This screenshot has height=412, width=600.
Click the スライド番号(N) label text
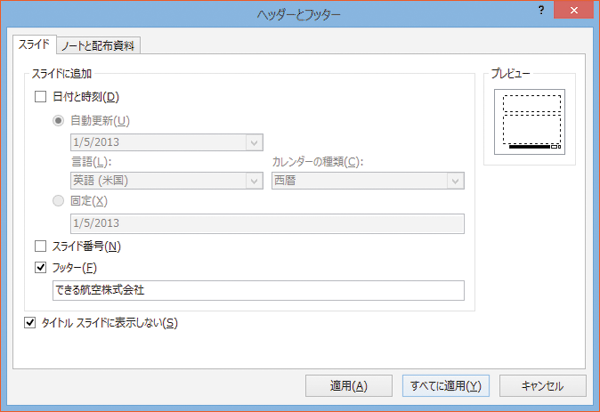[86, 246]
